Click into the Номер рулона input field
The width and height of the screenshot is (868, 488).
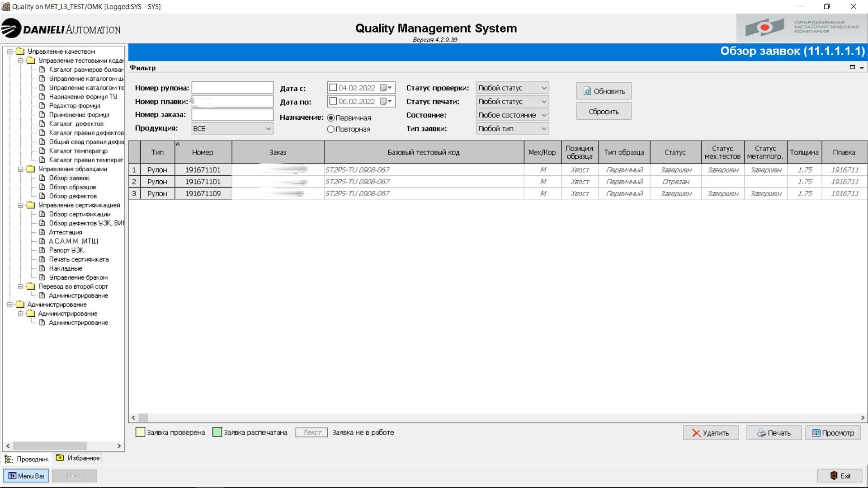[x=232, y=88]
